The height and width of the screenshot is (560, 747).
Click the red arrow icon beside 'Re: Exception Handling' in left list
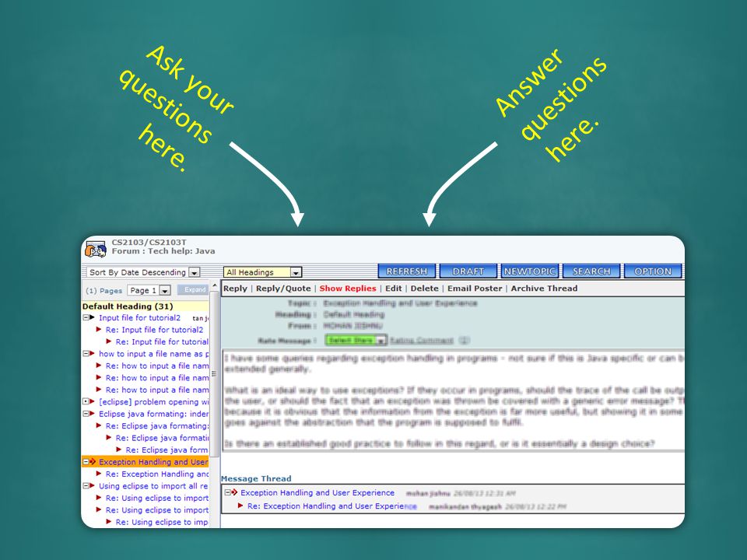tap(99, 474)
